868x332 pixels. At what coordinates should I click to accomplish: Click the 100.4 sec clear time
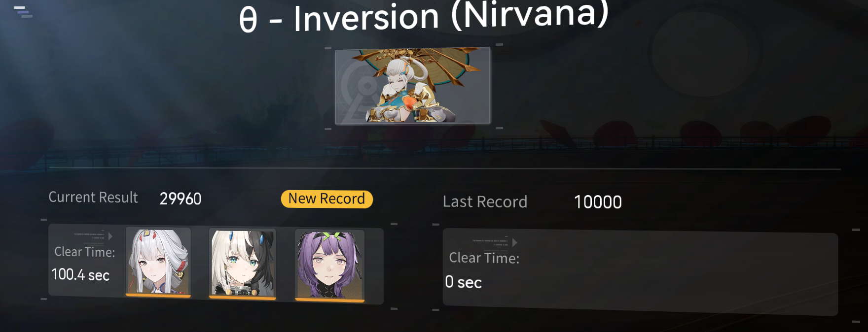(80, 275)
